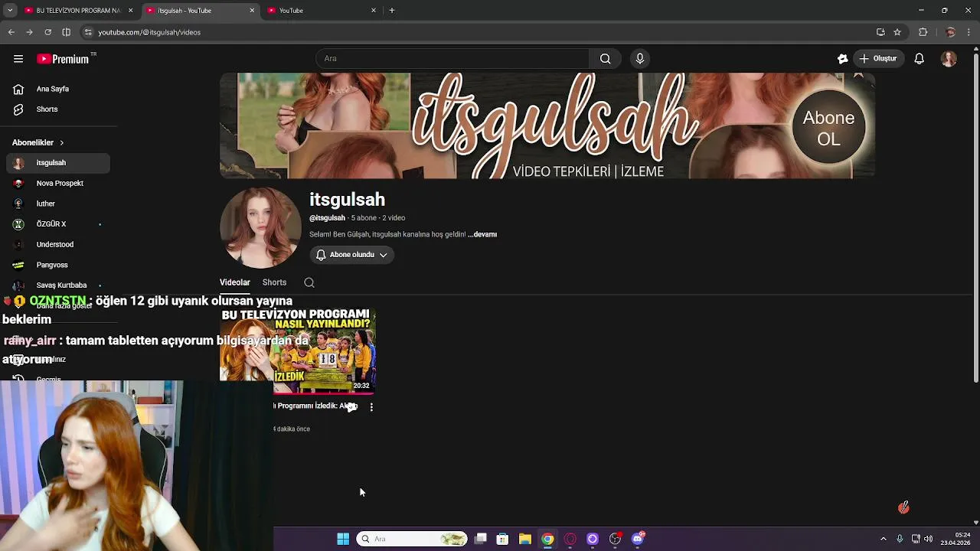Click the taskbar Ara search box
The height and width of the screenshot is (551, 980).
[x=413, y=539]
